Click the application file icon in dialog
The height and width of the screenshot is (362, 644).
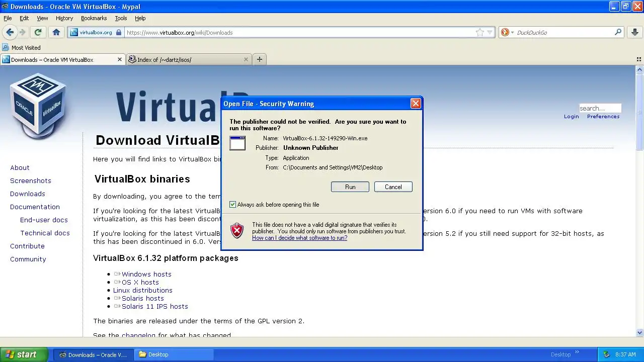click(x=237, y=143)
